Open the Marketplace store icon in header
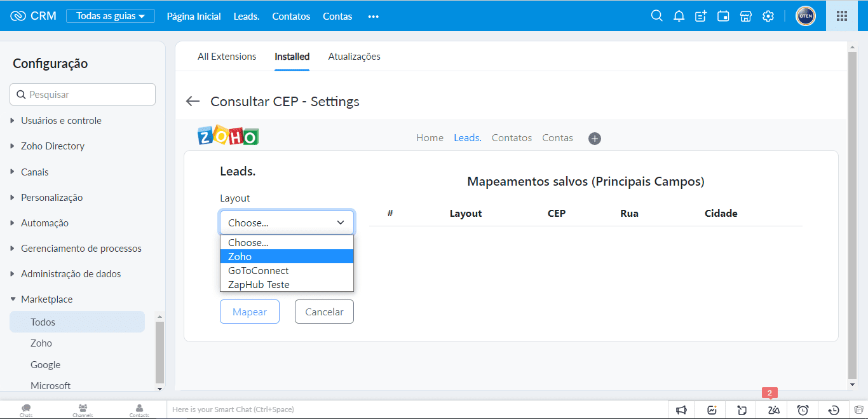 745,16
